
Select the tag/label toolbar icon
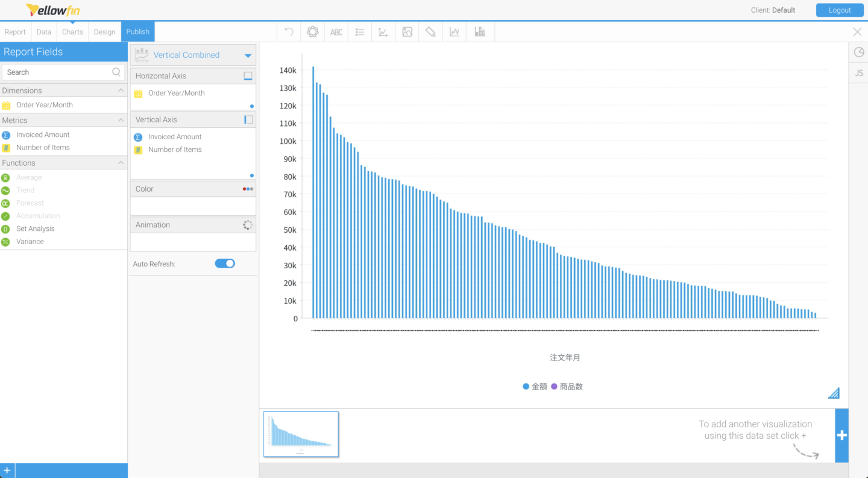click(430, 31)
